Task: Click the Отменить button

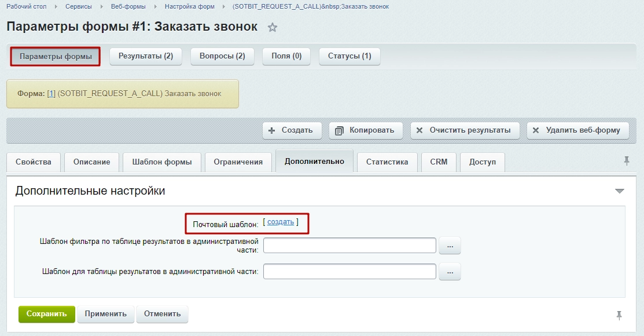Action: 162,314
